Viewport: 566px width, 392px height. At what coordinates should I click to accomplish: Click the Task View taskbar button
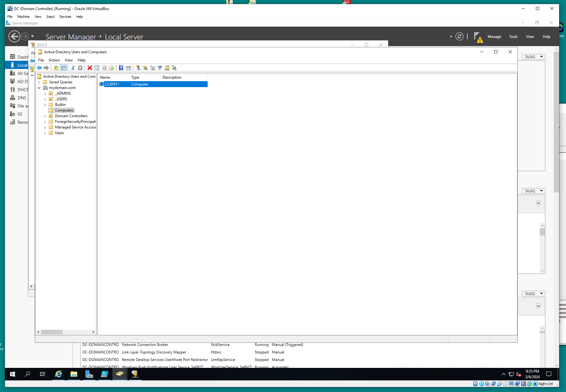point(43,374)
